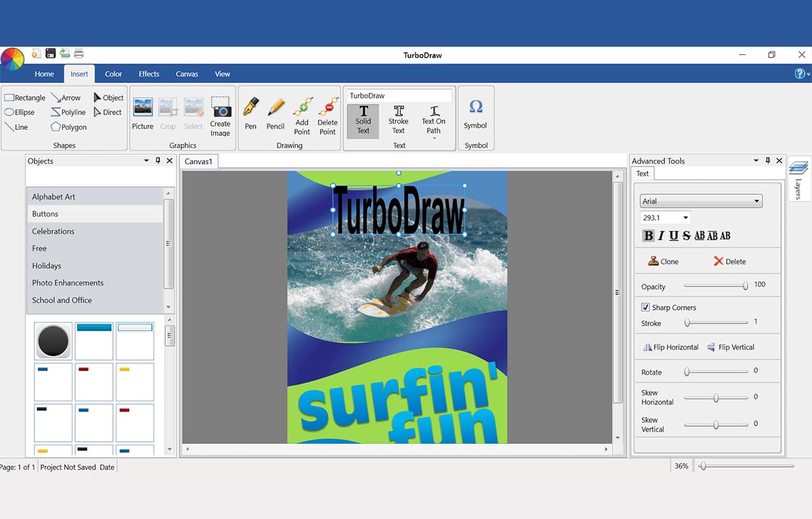Select the Pen drawing tool
Viewport: 812px width, 519px height.
[250, 114]
